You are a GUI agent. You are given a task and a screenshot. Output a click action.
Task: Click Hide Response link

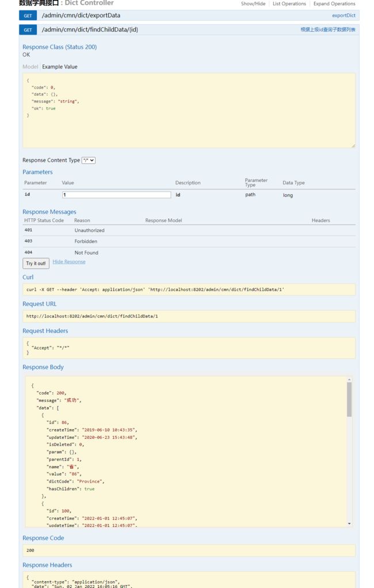point(69,262)
